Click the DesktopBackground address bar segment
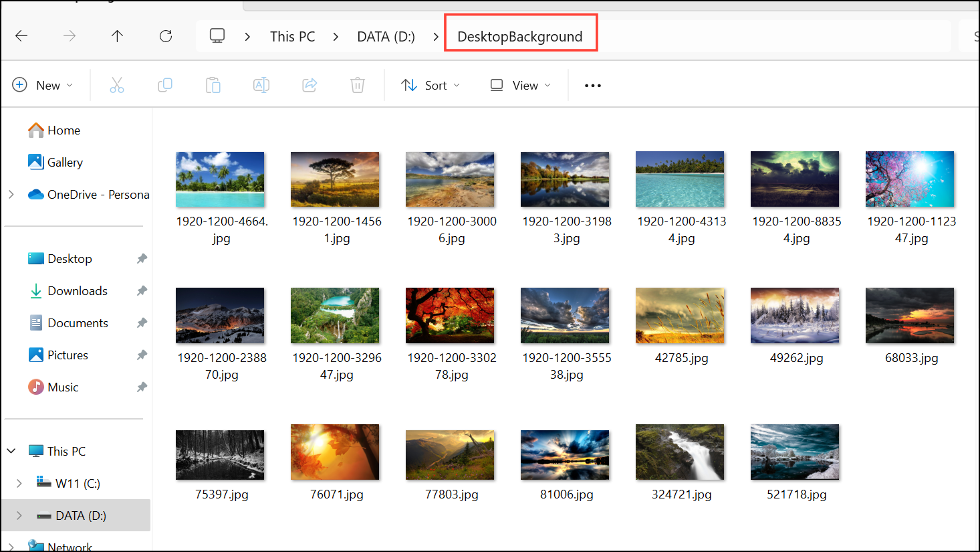 point(520,36)
